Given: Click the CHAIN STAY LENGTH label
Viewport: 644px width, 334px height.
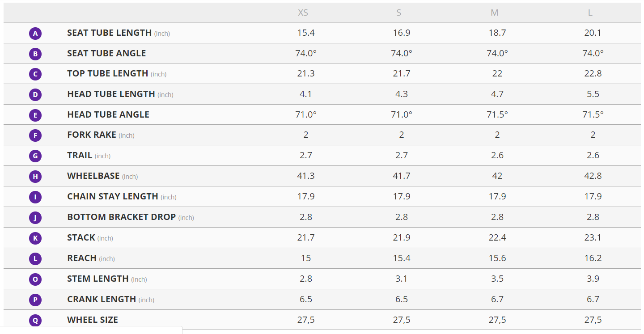Looking at the screenshot, I should coord(113,197).
